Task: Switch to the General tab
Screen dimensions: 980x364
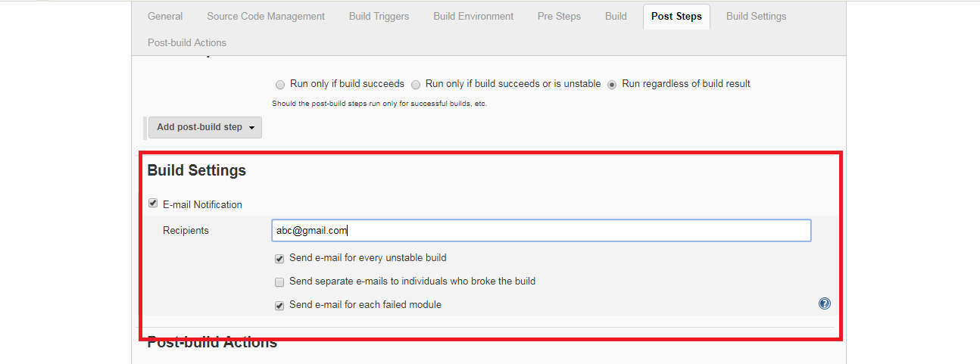Action: (x=165, y=16)
